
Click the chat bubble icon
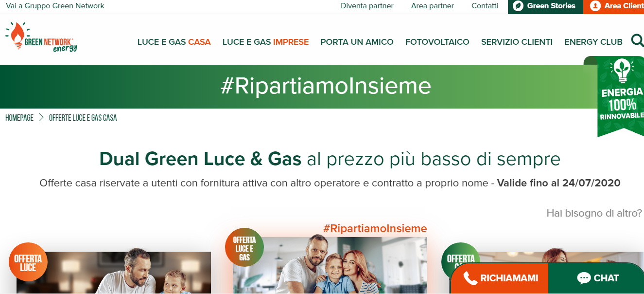584,278
